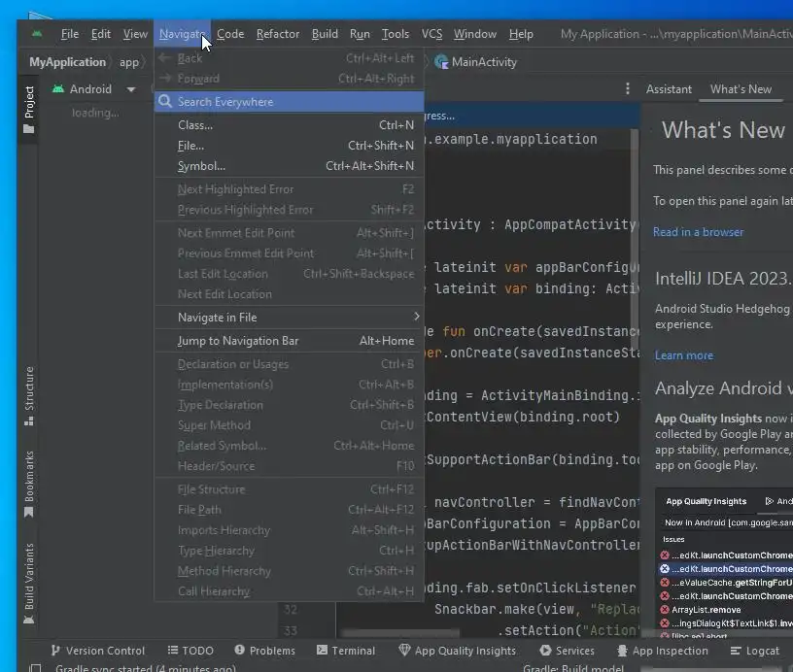
Task: Open the File menu
Action: point(70,34)
